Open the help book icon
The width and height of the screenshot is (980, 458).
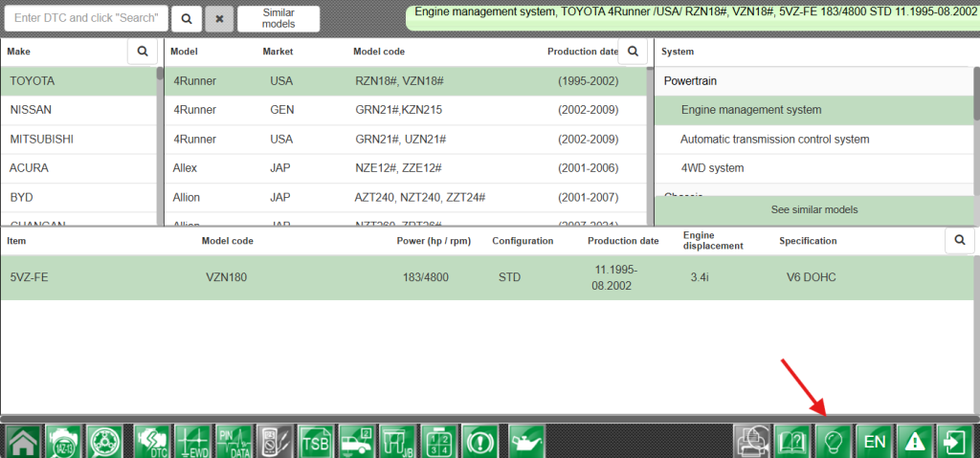(x=792, y=442)
